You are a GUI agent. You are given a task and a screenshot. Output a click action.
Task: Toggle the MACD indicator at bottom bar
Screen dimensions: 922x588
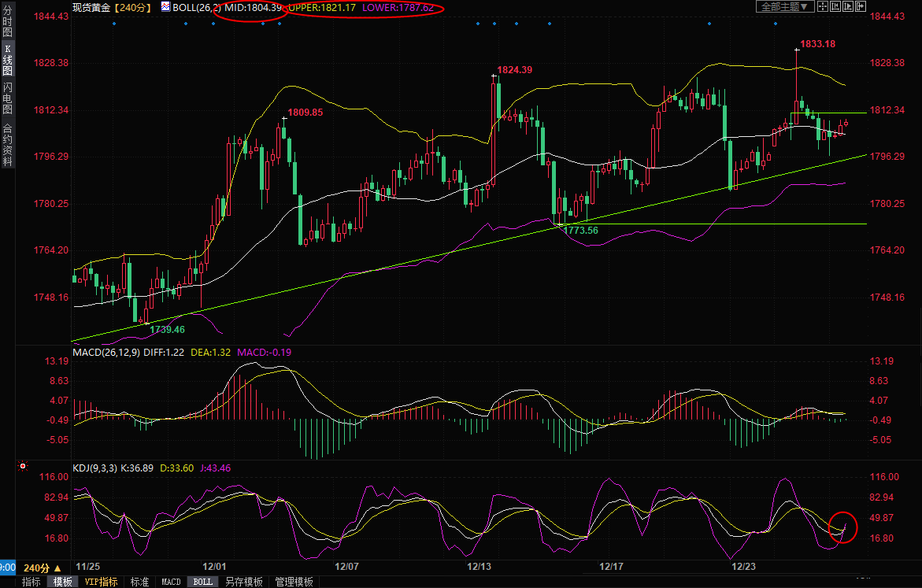coord(171,582)
